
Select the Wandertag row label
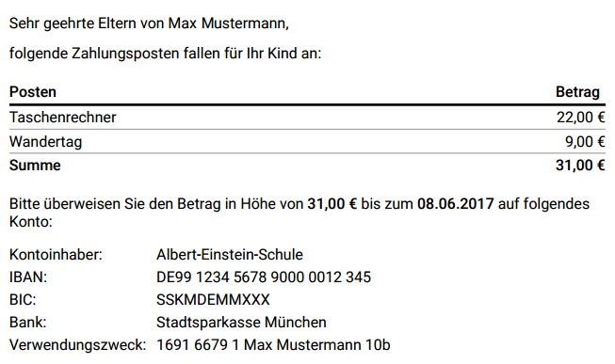(45, 141)
